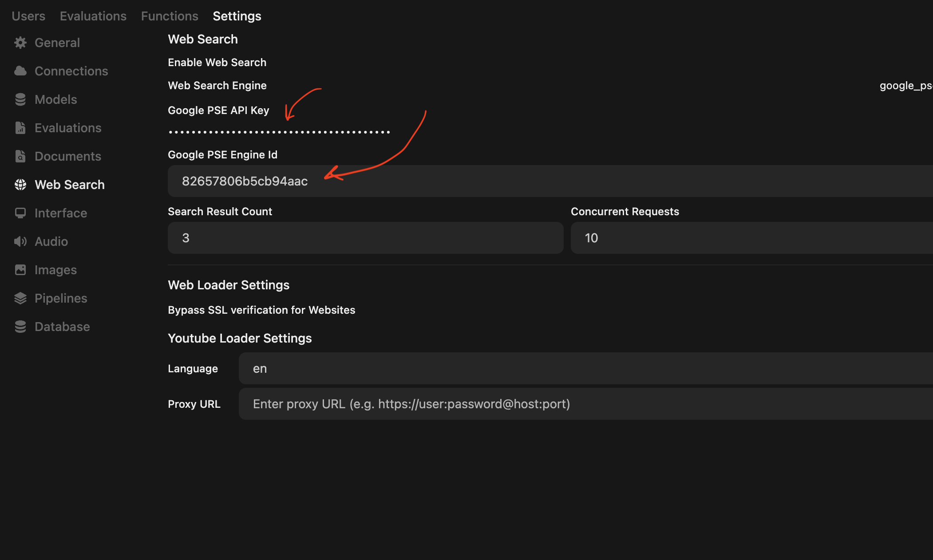Click the Pipelines layers icon
This screenshot has width=933, height=560.
20,298
